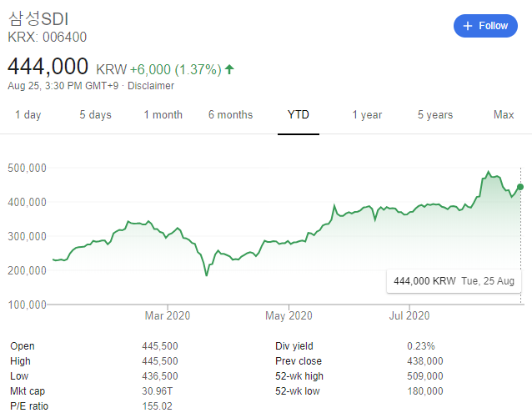Image resolution: width=532 pixels, height=418 pixels.
Task: Click the 52-wk low label
Action: [298, 391]
